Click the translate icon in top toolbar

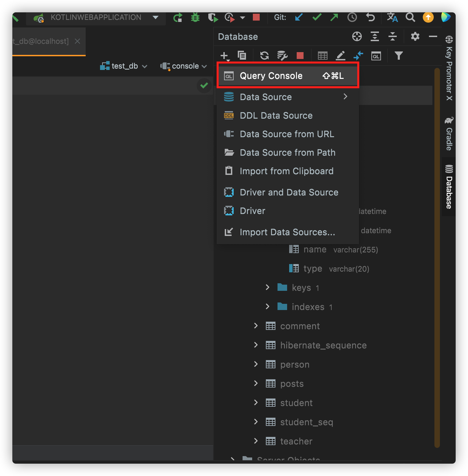[392, 17]
